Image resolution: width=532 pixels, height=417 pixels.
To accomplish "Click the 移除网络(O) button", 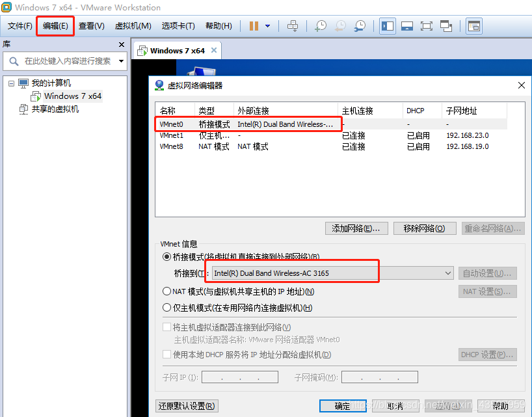I will tap(425, 228).
